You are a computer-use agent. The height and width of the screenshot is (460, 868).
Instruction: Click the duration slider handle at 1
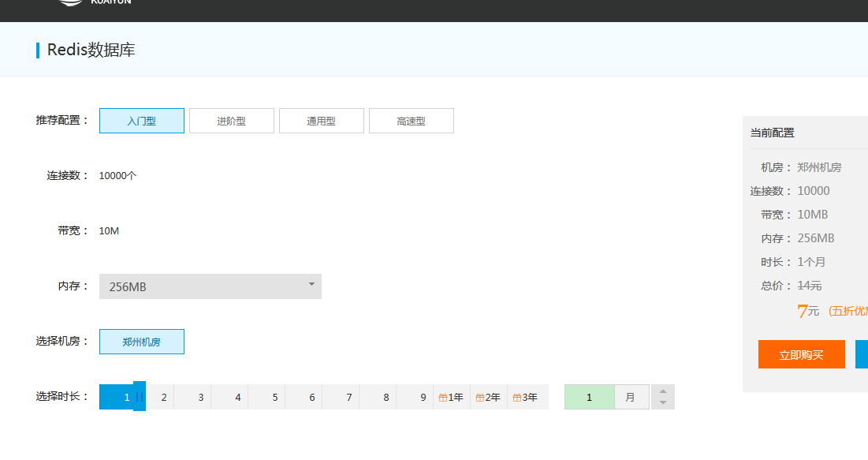[140, 396]
